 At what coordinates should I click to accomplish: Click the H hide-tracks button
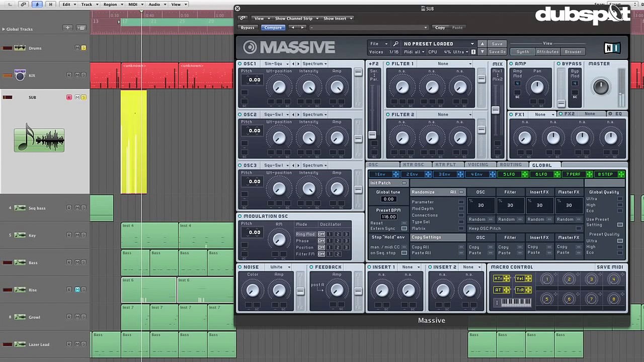pos(50,4)
